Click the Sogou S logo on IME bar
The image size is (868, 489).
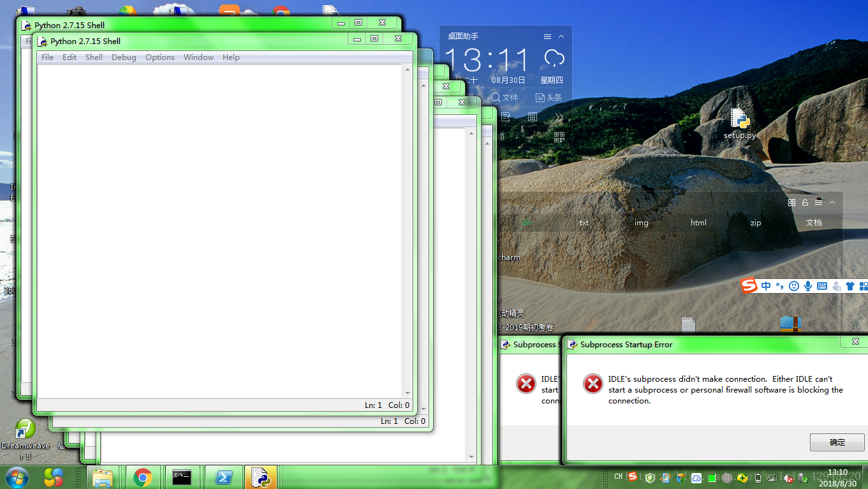point(749,286)
